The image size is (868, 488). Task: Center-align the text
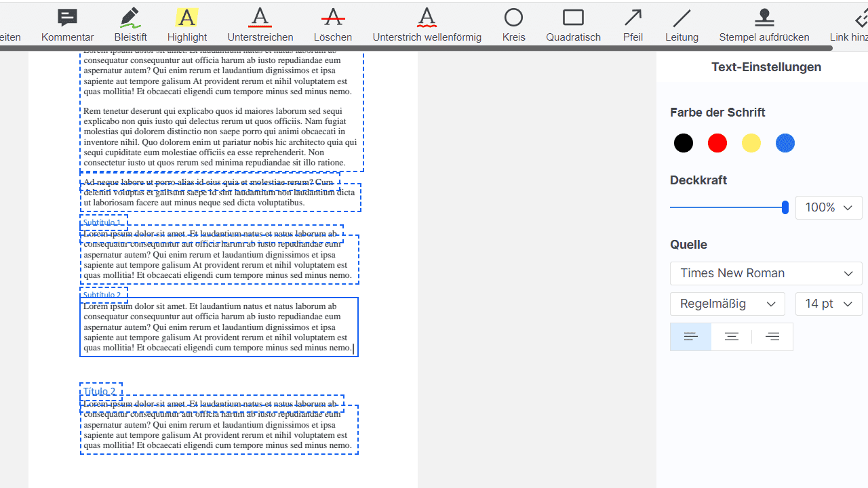[732, 337]
